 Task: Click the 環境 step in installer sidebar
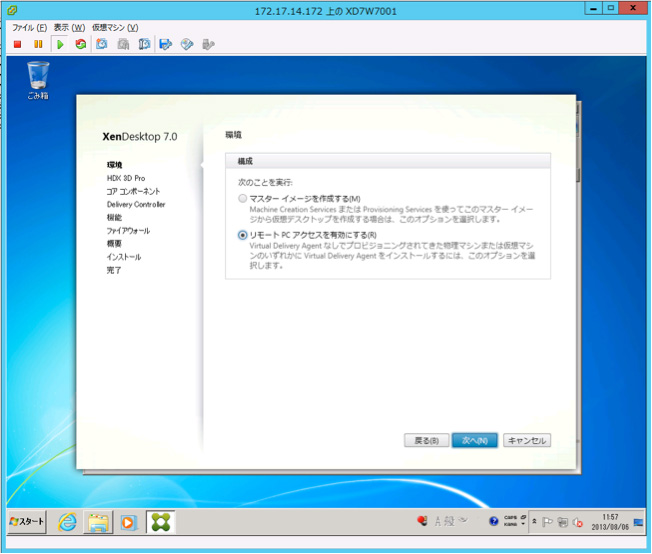[x=114, y=165]
